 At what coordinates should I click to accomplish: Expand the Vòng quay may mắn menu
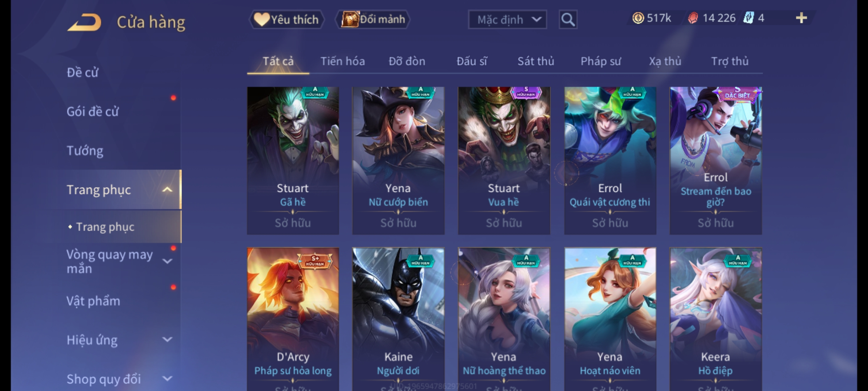coord(167,261)
